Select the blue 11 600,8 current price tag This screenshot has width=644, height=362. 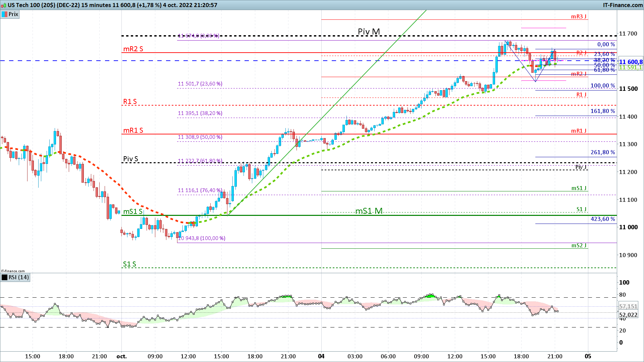[x=631, y=62]
